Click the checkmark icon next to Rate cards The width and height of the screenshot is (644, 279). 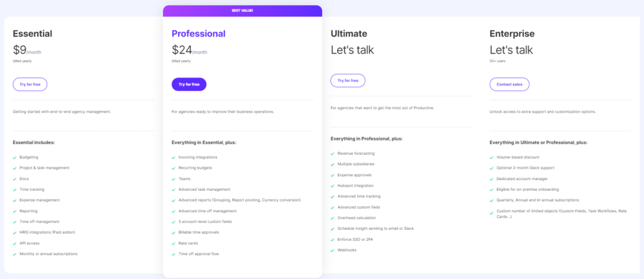point(173,242)
